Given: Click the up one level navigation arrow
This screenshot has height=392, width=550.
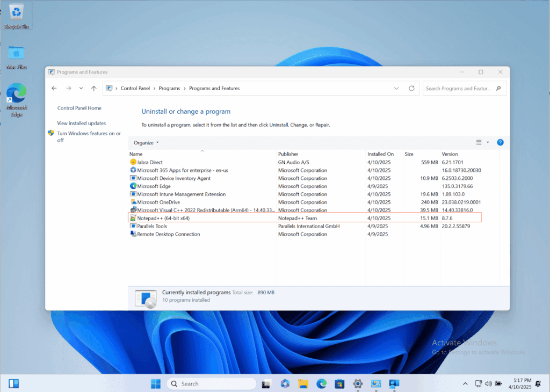Looking at the screenshot, I should click(x=94, y=88).
